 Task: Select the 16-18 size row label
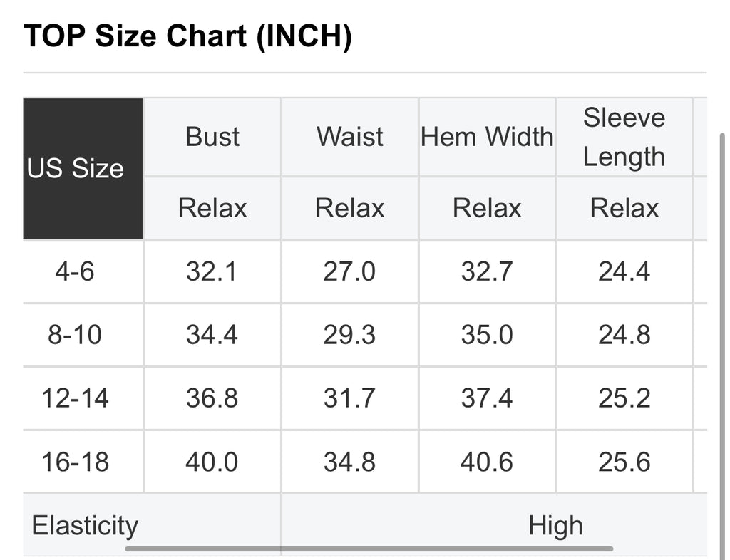tap(75, 462)
